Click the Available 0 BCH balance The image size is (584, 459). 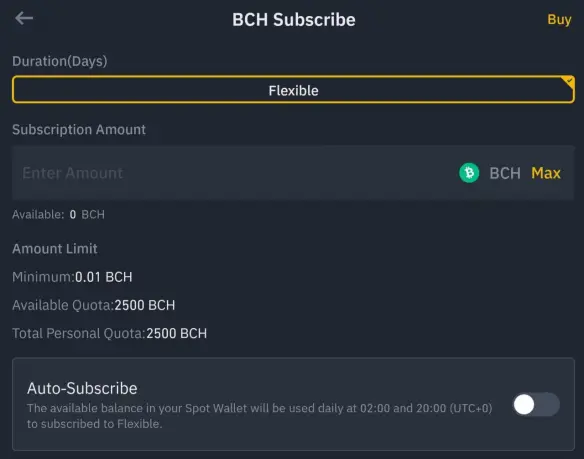click(x=58, y=215)
